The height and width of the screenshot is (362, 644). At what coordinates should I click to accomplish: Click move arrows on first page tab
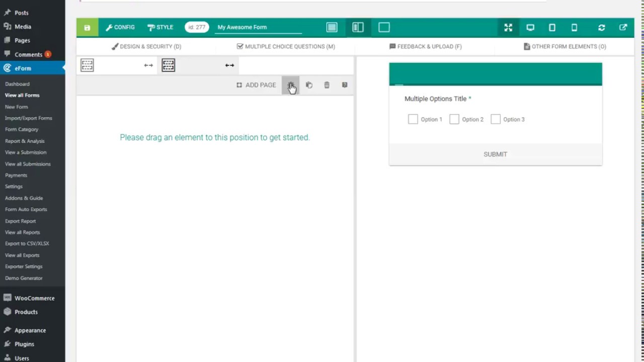148,65
